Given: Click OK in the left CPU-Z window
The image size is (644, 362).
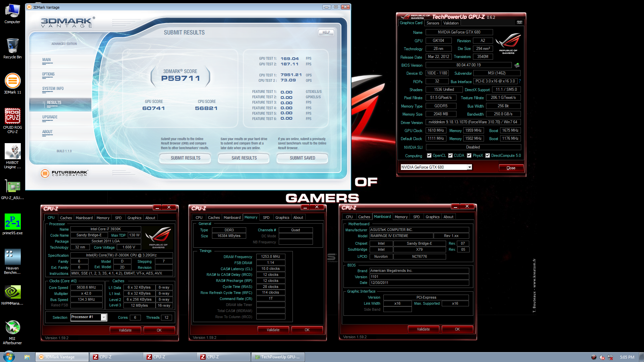Looking at the screenshot, I should 159,330.
